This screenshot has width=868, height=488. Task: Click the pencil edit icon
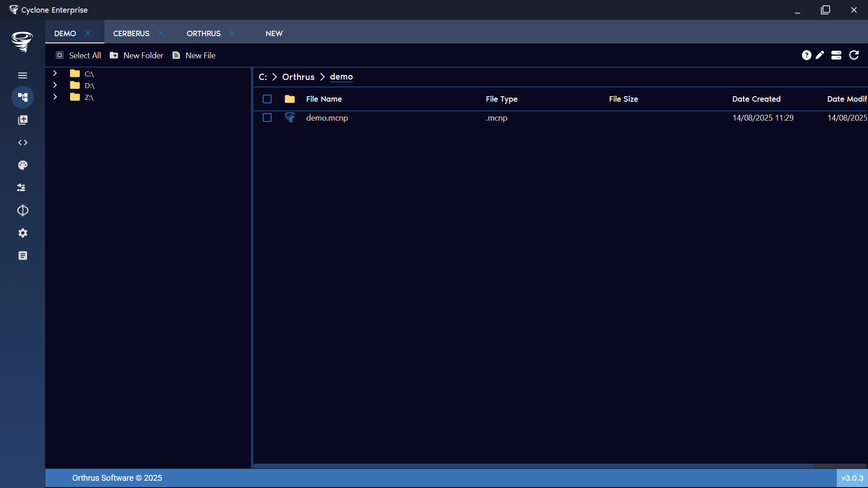click(820, 55)
